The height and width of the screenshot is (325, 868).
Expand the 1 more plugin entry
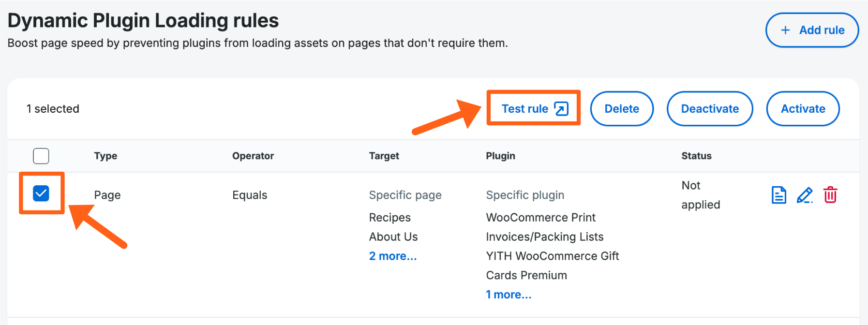(509, 294)
